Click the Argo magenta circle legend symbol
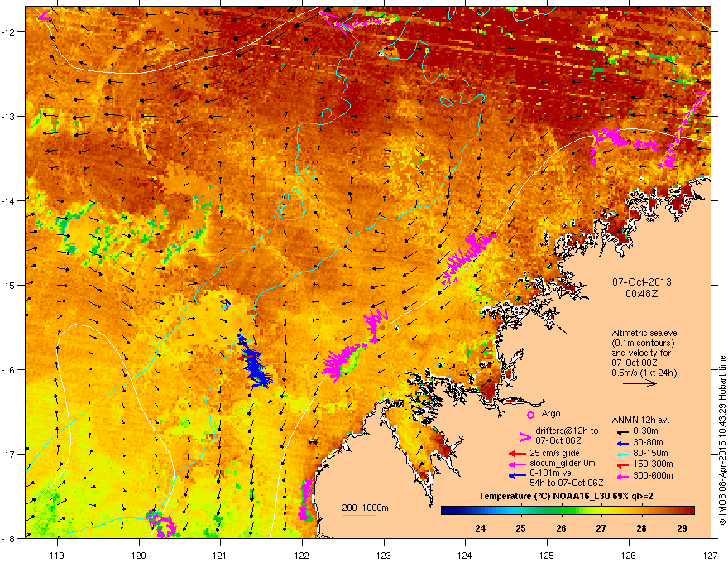 click(530, 415)
